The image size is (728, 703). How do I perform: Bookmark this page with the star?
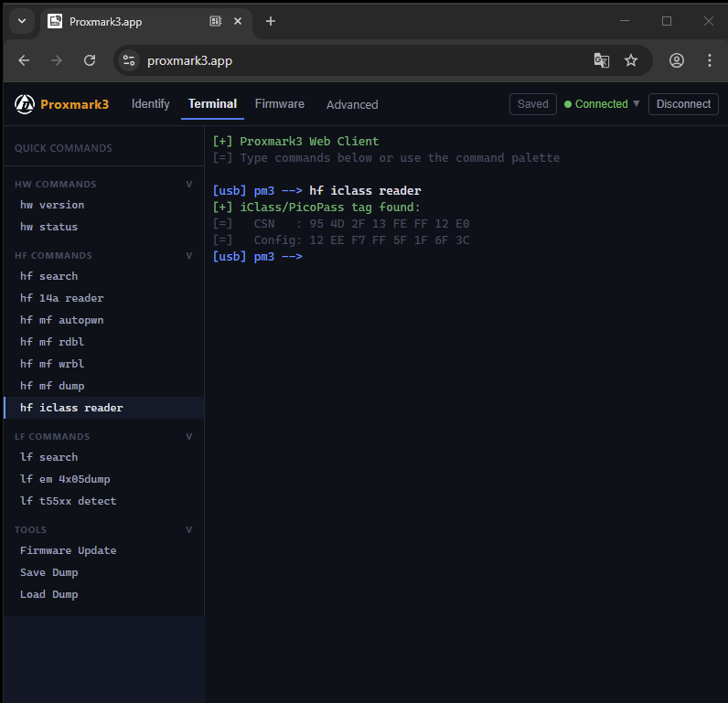(x=630, y=60)
